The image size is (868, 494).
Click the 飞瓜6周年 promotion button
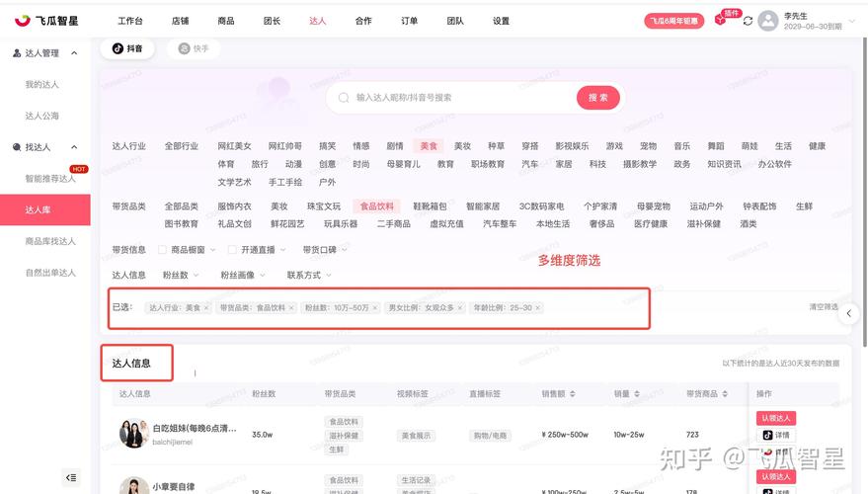673,21
